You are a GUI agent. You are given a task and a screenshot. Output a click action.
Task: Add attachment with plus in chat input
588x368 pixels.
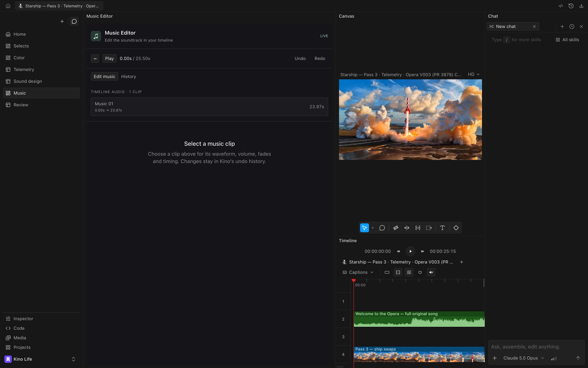point(495,358)
